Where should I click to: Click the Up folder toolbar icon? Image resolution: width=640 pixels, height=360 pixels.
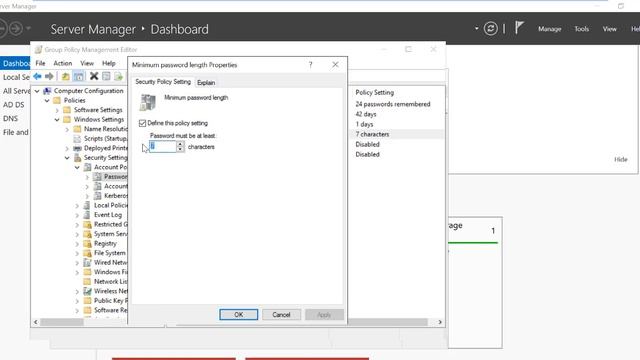tap(65, 76)
